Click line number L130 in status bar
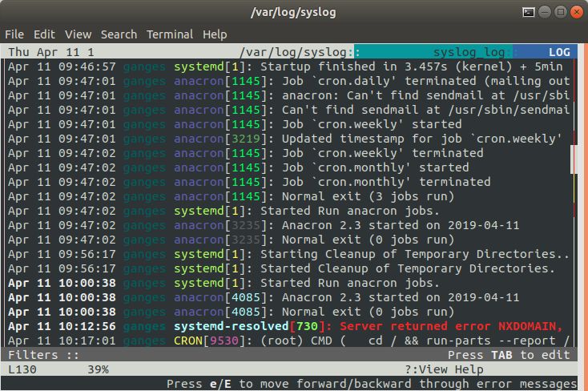The image size is (588, 391). pyautogui.click(x=22, y=369)
